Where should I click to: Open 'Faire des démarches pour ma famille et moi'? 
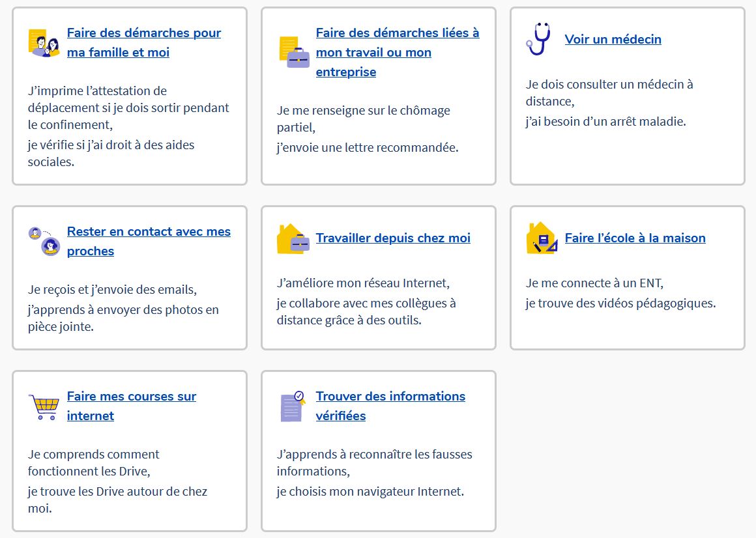tap(143, 33)
